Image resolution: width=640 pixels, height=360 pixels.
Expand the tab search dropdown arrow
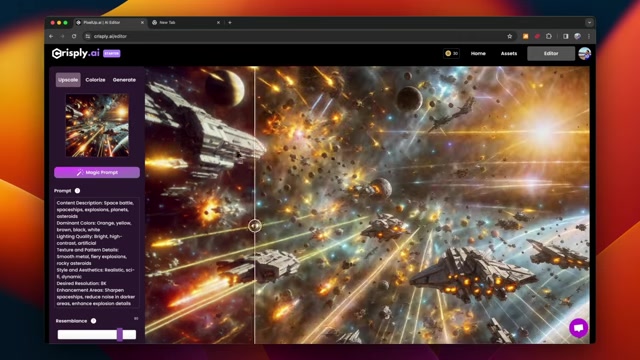point(589,23)
